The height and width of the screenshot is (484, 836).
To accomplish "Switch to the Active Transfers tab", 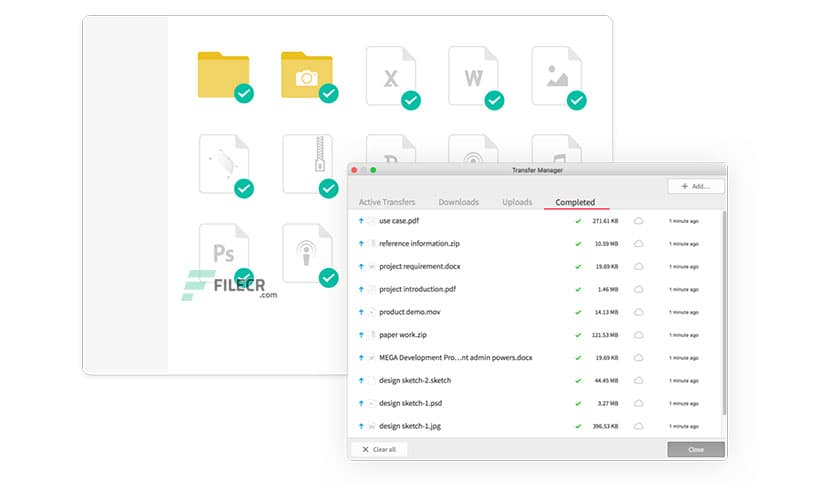I will tap(387, 202).
